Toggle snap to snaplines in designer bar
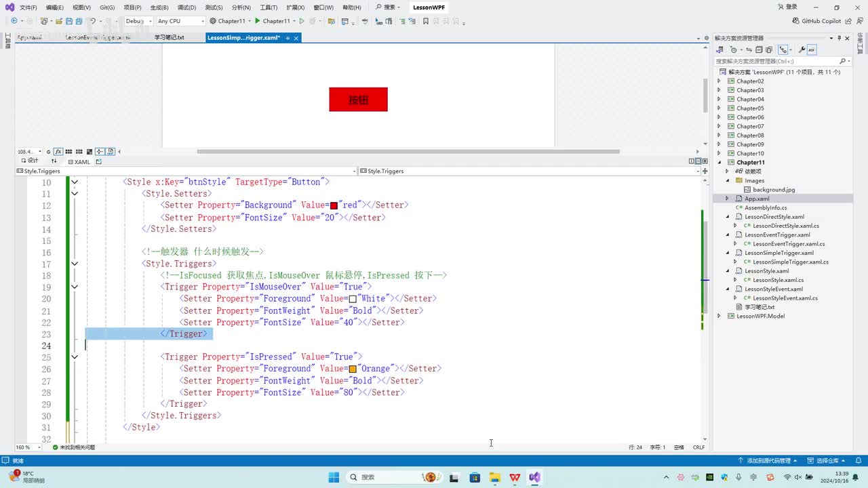Viewport: 868px width, 488px height. click(100, 152)
